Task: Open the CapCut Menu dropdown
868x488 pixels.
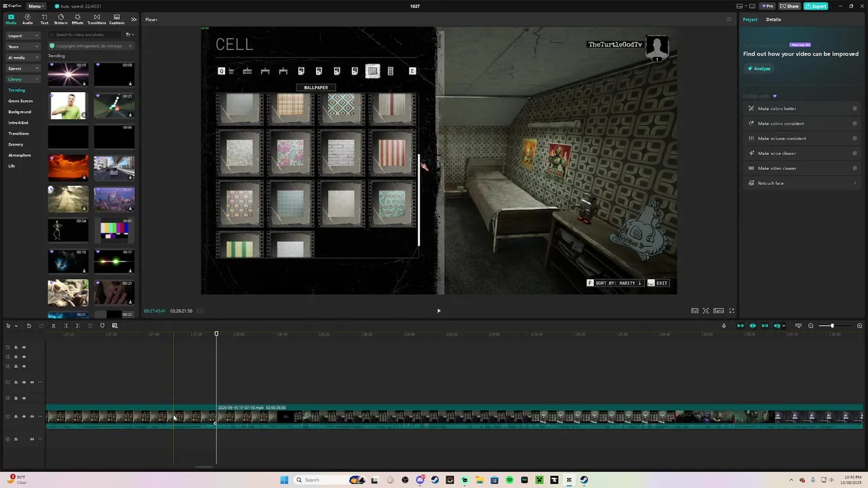Action: pos(36,6)
